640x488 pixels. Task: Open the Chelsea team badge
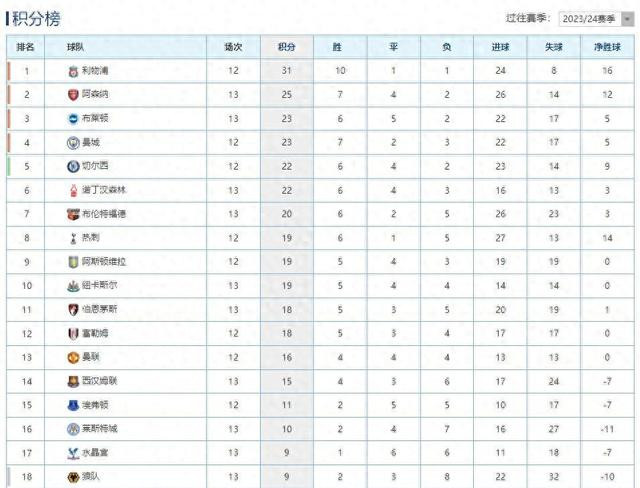tap(73, 166)
